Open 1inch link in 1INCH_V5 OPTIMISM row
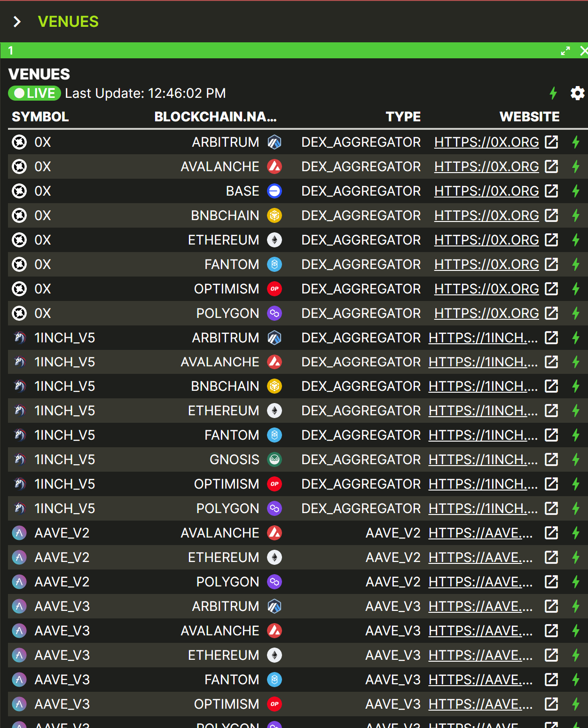The width and height of the screenshot is (588, 728). point(483,484)
